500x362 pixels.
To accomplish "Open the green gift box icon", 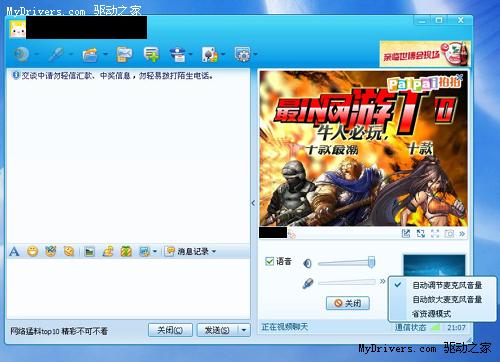I will [x=126, y=251].
